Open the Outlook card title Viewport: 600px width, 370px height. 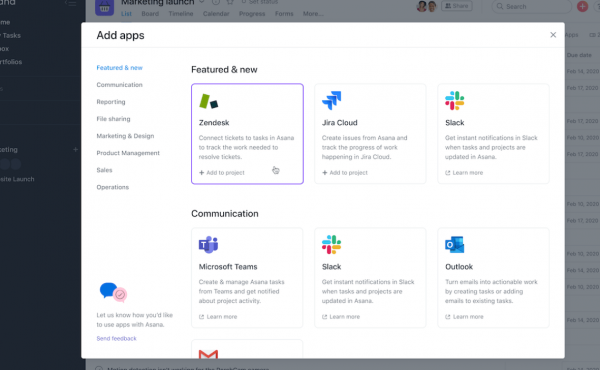click(459, 267)
